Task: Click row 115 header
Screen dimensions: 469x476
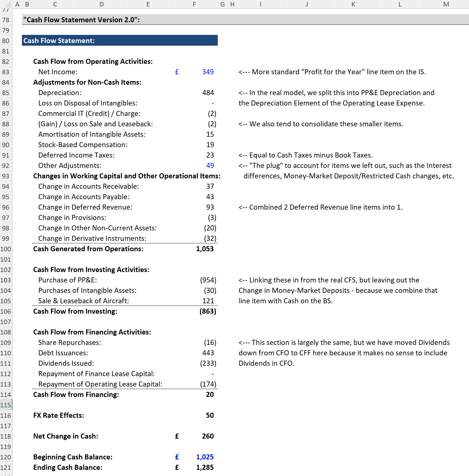Action: [6, 405]
